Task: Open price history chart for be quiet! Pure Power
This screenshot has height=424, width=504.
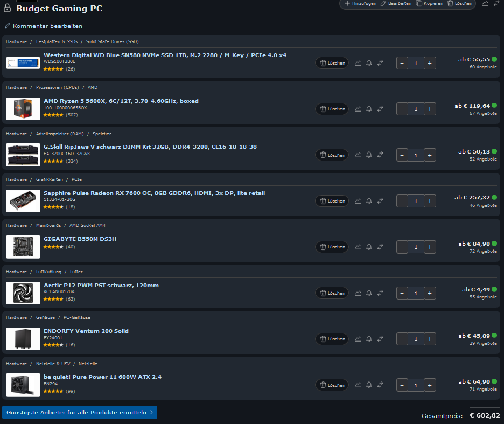Action: tap(358, 385)
